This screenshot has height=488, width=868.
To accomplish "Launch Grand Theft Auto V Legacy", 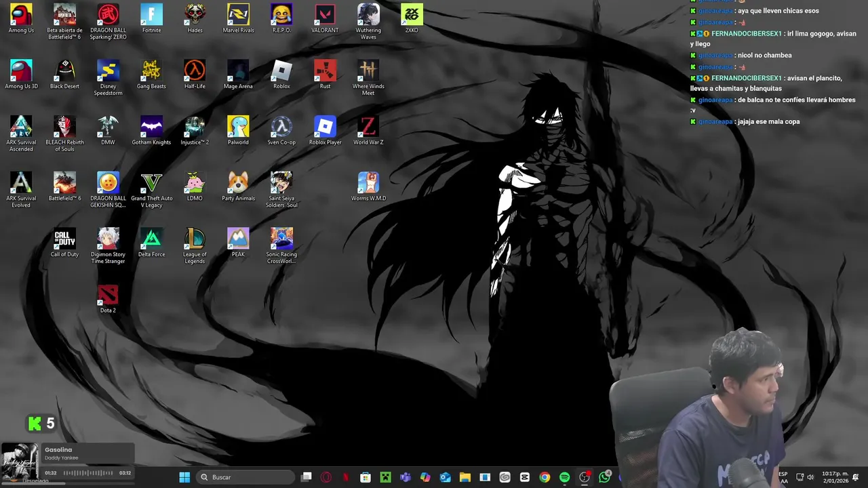I will (x=151, y=190).
